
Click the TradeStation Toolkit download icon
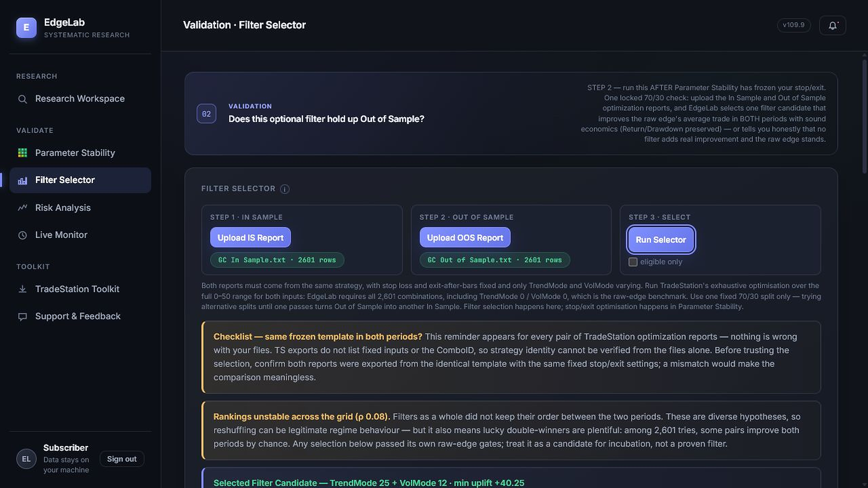click(22, 289)
